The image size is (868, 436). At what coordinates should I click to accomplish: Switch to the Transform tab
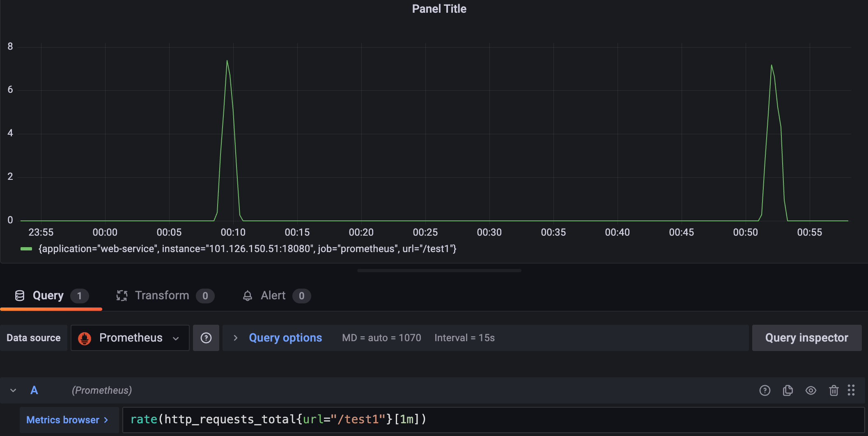pyautogui.click(x=162, y=296)
